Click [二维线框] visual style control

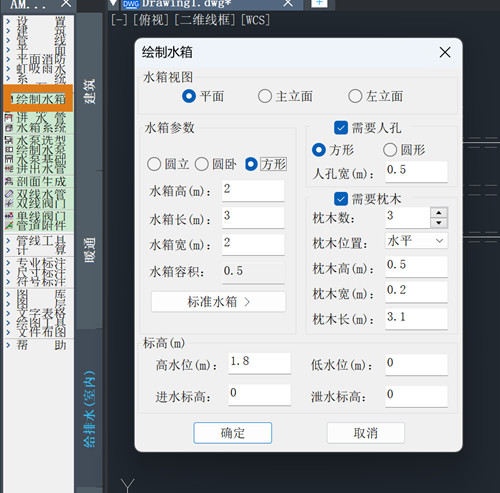[x=206, y=20]
